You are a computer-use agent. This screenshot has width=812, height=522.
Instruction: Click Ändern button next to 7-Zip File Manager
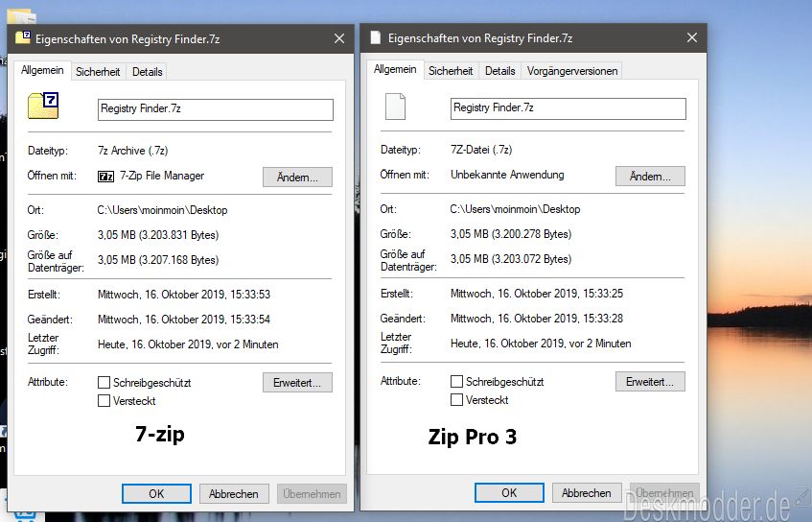297,178
